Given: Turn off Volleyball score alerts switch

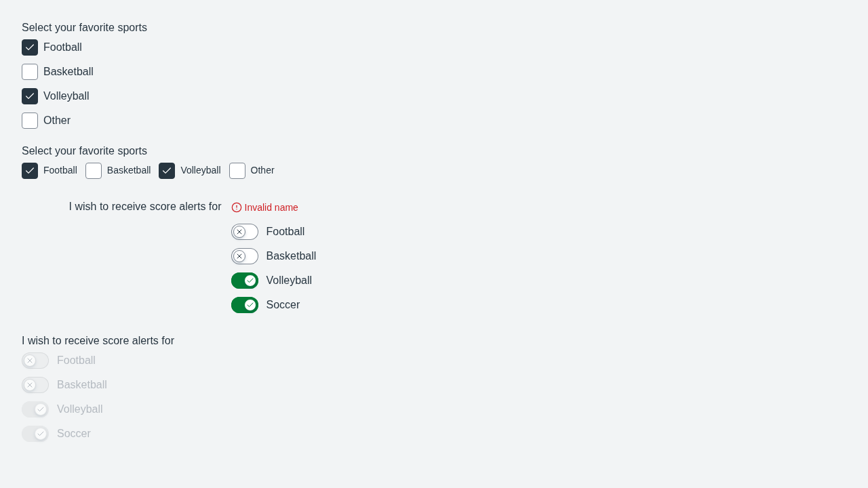Looking at the screenshot, I should coord(245,281).
